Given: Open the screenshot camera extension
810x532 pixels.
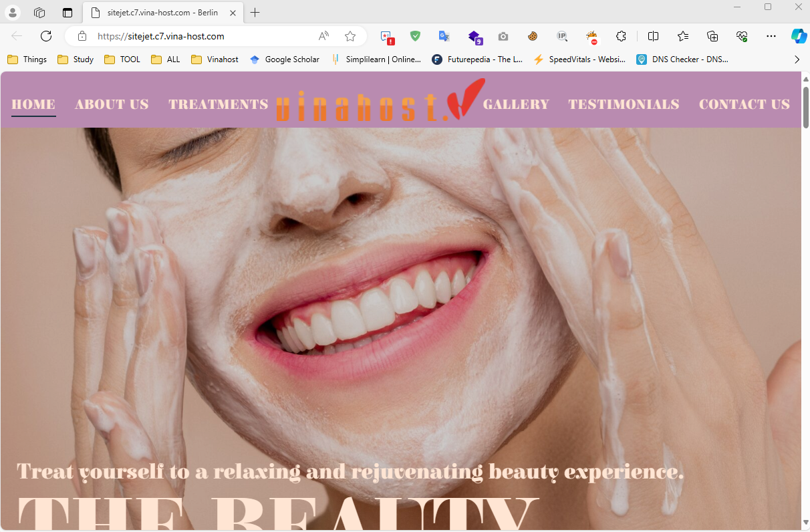Looking at the screenshot, I should pos(503,36).
